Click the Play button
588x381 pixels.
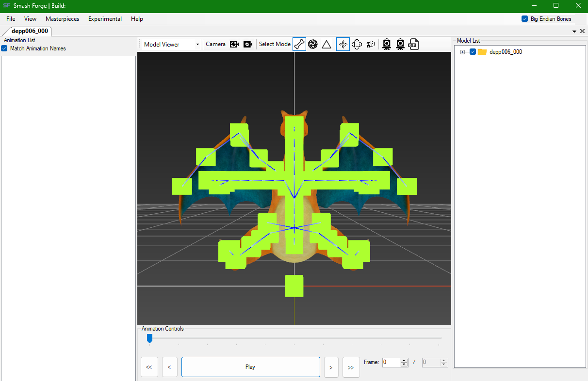(251, 367)
